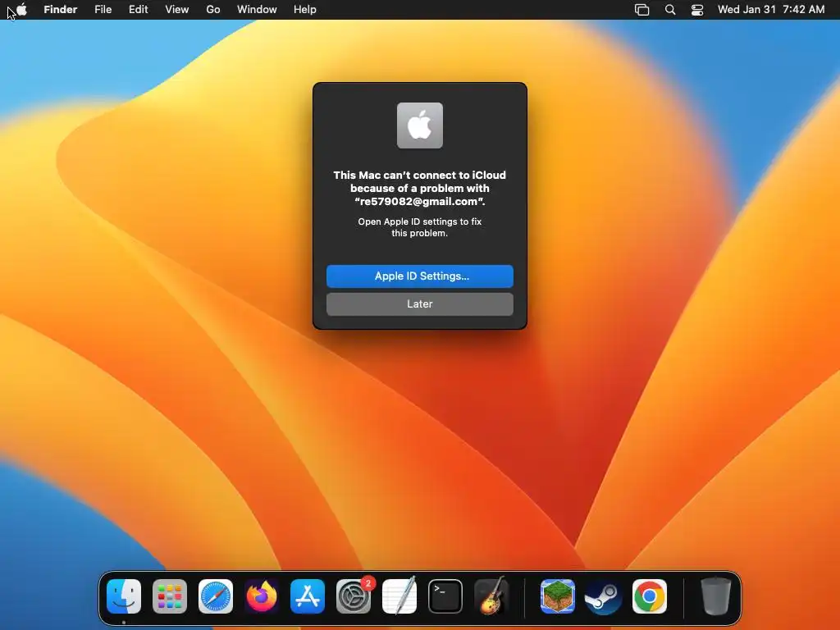Open the Window menu

[257, 10]
